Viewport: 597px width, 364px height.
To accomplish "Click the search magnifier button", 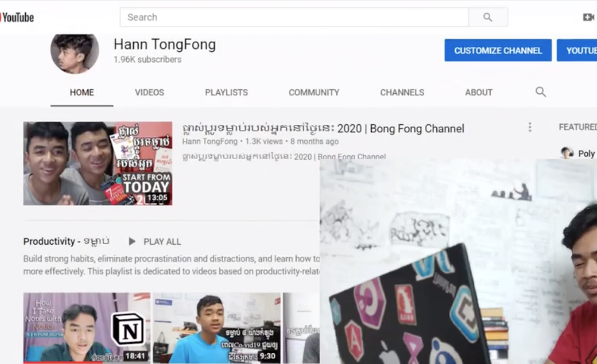I will (x=488, y=17).
